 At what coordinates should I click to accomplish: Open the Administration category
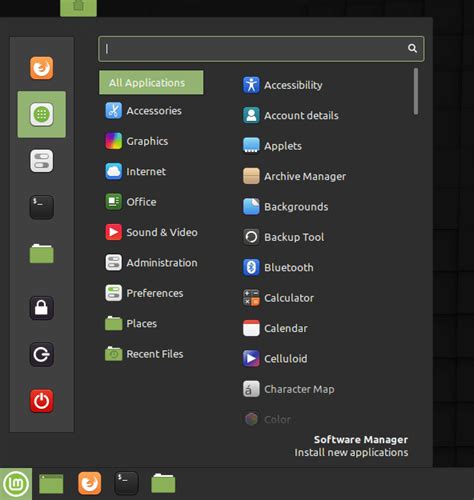pos(151,263)
